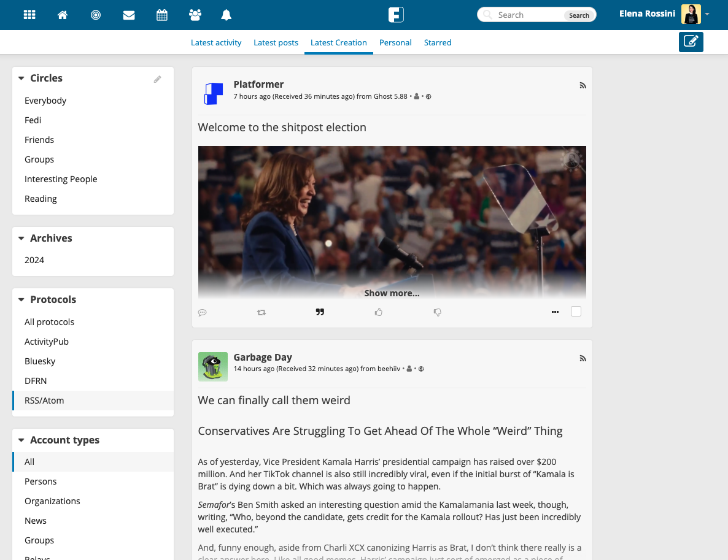The height and width of the screenshot is (560, 728).
Task: Collapse the Account types panel
Action: coord(21,440)
